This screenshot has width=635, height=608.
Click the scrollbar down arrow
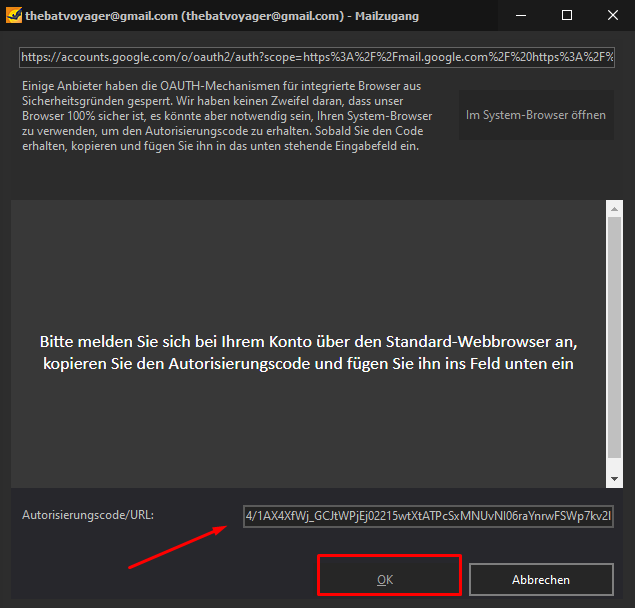[614, 479]
